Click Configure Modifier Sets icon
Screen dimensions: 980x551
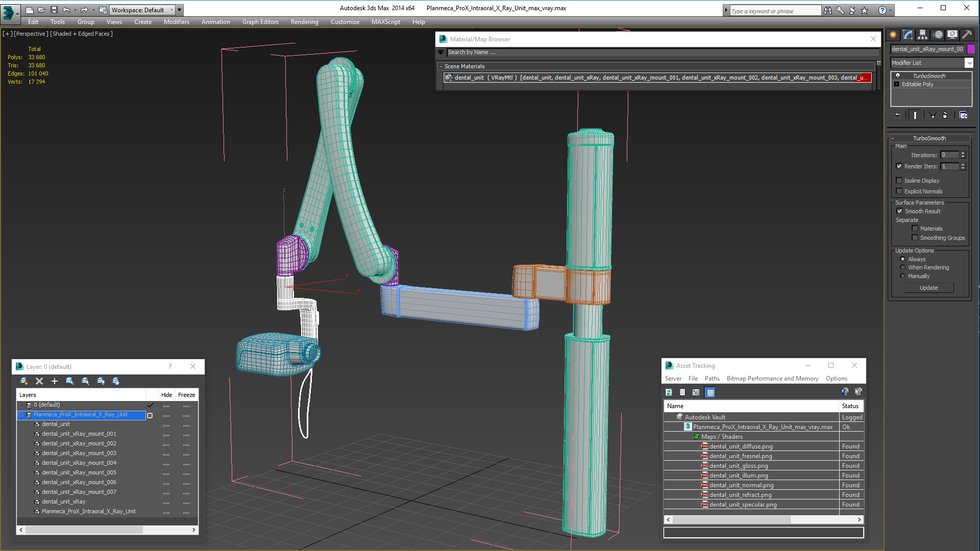tap(963, 115)
